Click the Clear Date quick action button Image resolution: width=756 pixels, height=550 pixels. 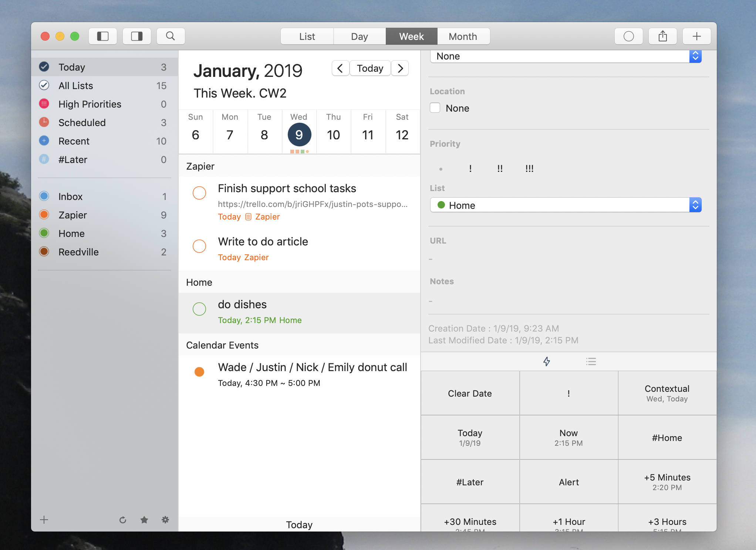click(470, 393)
